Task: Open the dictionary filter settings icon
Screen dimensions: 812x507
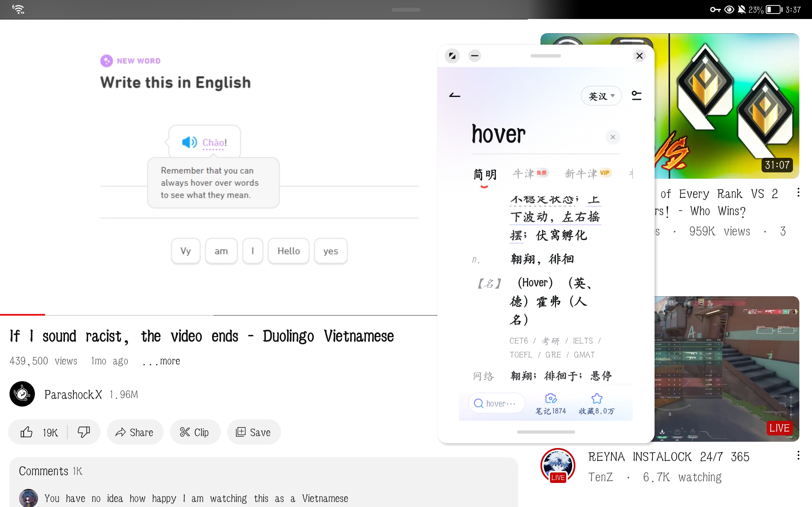Action: pyautogui.click(x=637, y=95)
